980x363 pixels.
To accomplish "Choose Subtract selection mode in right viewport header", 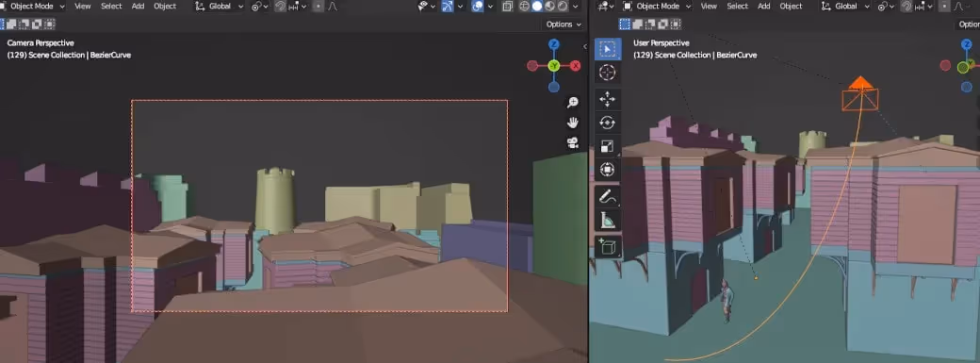I will pyautogui.click(x=650, y=25).
